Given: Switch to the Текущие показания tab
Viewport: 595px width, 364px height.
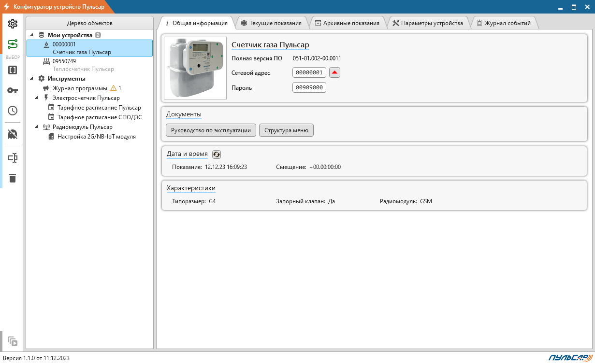Looking at the screenshot, I should tap(271, 23).
